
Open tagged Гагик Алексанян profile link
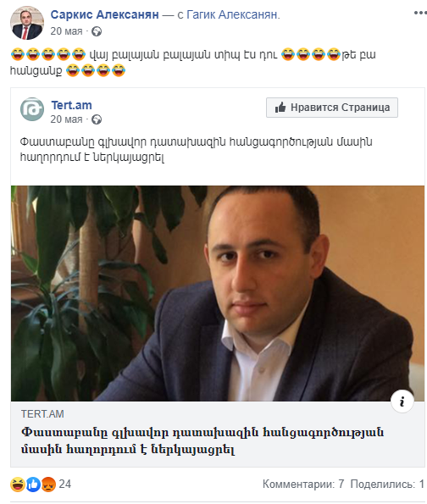pos(232,14)
